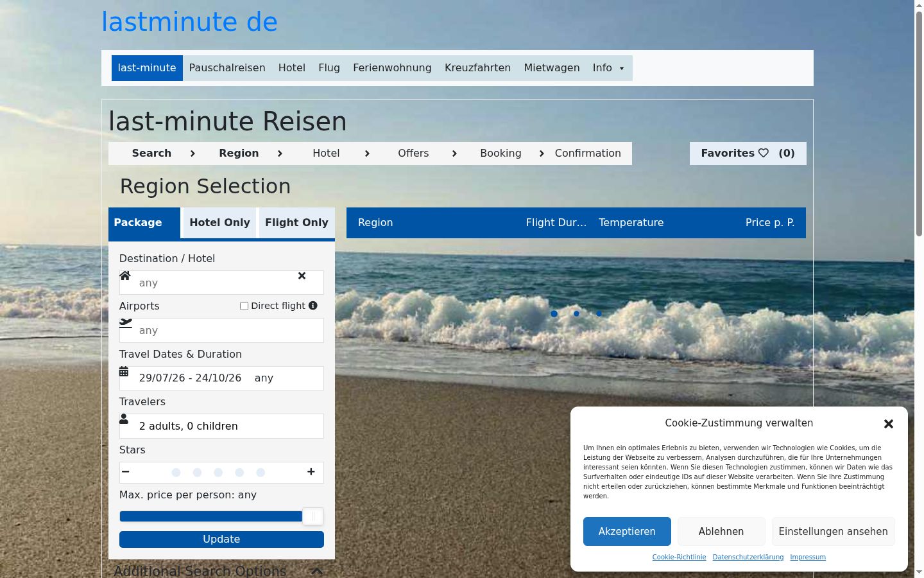Open the Favorites (0) button

point(748,153)
